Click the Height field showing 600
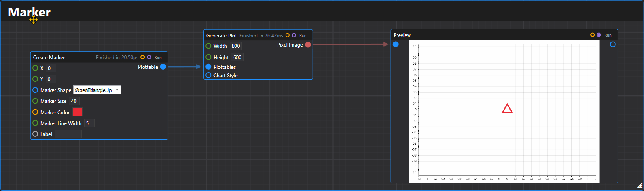The width and height of the screenshot is (644, 191). [237, 57]
